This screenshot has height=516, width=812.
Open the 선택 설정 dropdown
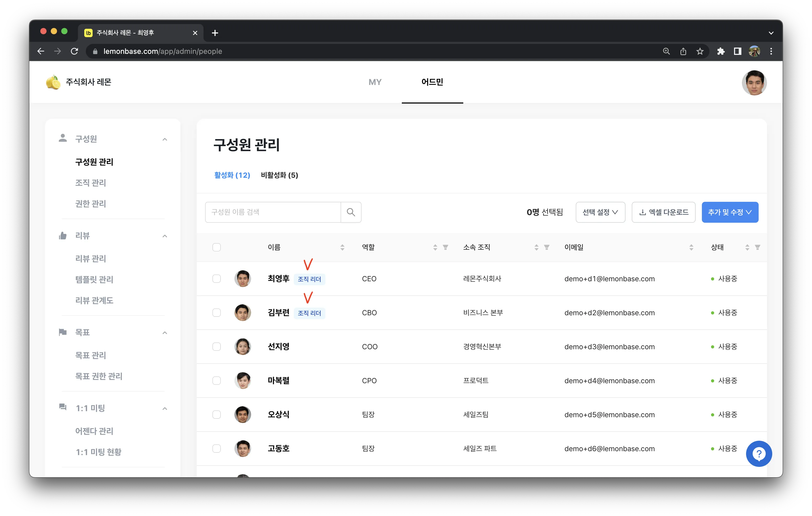click(600, 212)
